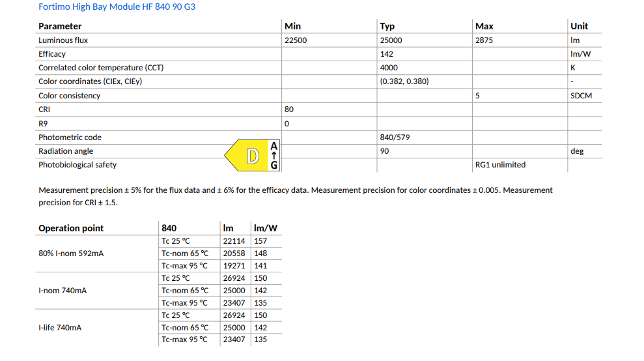Click luminous flux min value 22500
Screen dimensions: 644x361
[x=296, y=40]
